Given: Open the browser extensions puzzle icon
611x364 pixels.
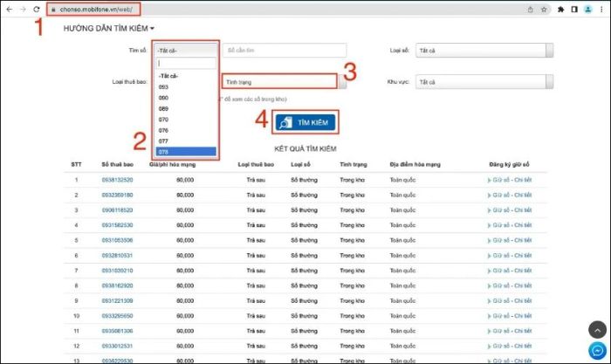Looking at the screenshot, I should click(x=560, y=10).
